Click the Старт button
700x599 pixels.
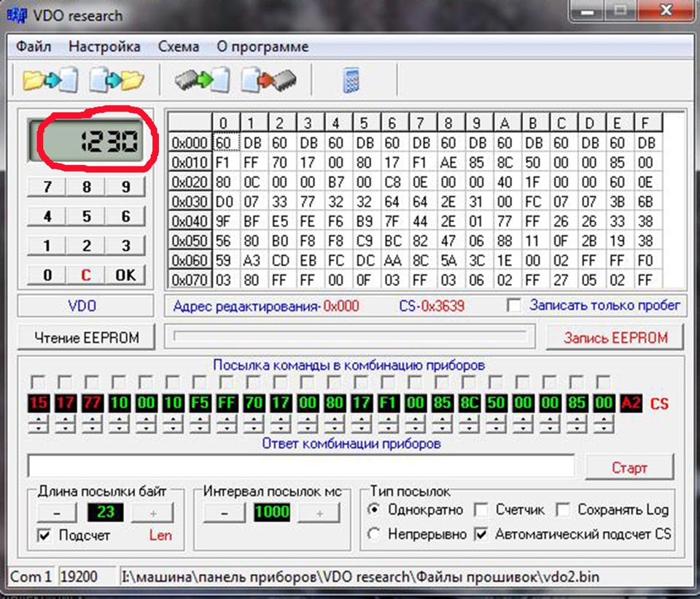point(629,467)
